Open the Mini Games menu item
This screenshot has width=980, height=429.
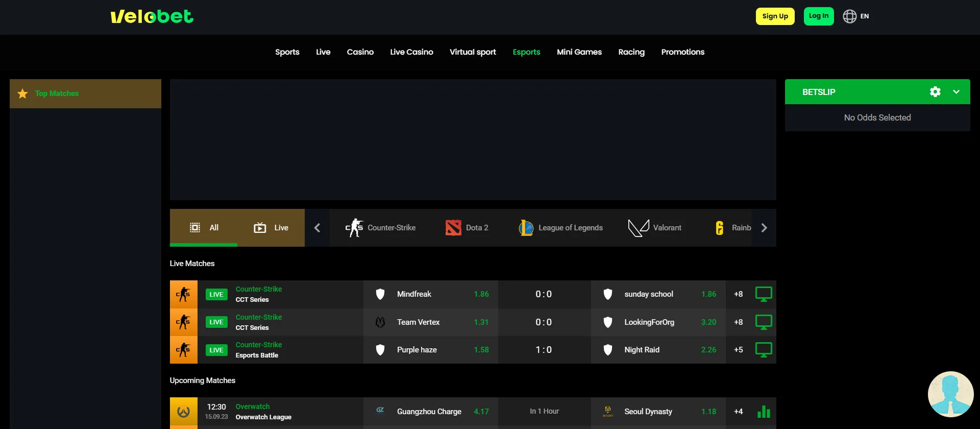tap(579, 52)
